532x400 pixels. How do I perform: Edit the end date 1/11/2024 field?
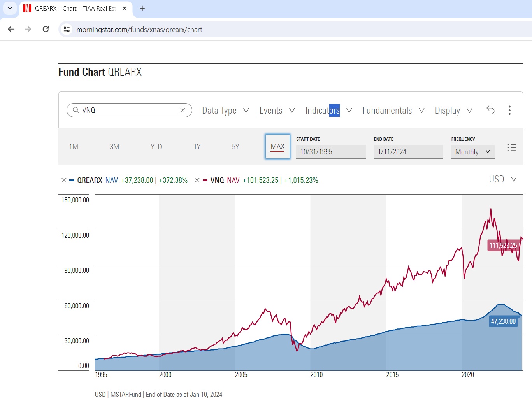click(408, 152)
